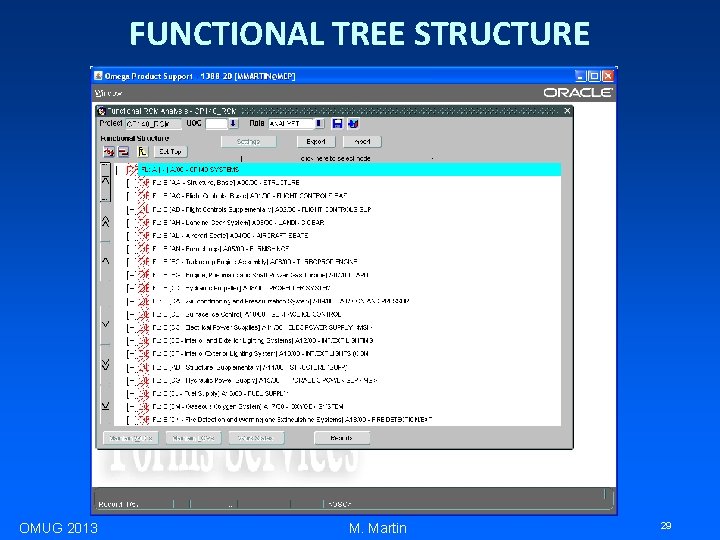Select the Electrical Power Supplies tree row

tap(262, 328)
